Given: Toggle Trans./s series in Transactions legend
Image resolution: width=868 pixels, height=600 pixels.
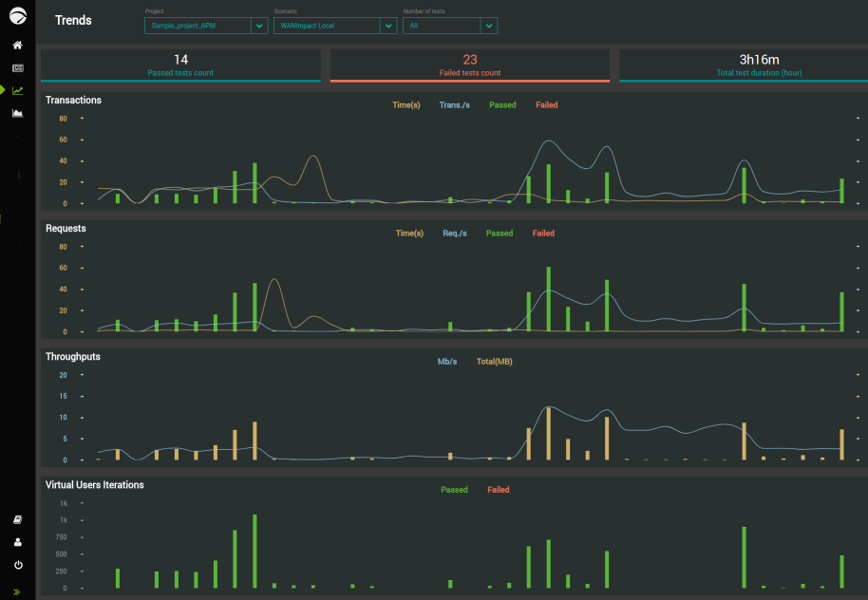Looking at the screenshot, I should tap(455, 105).
